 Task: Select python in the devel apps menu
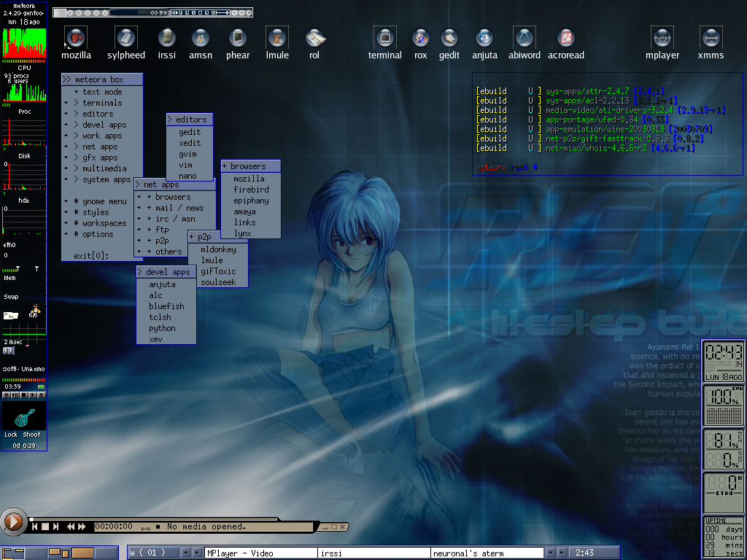pos(166,328)
